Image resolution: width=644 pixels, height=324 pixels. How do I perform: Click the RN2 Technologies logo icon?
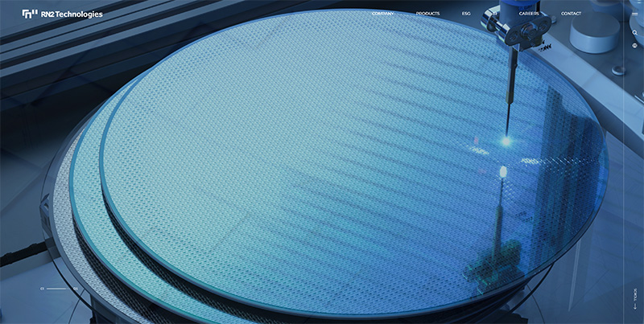pos(29,14)
